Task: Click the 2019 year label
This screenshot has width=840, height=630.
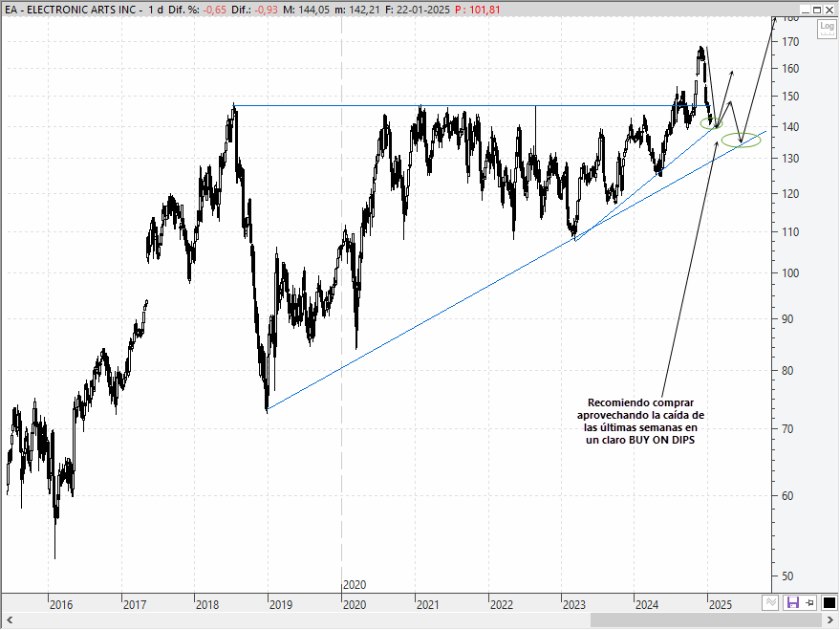Action: [x=281, y=605]
